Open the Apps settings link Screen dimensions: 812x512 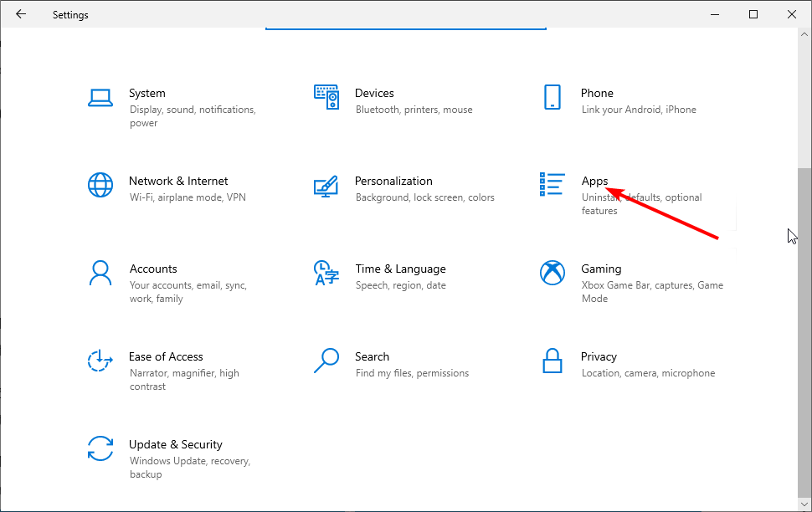pyautogui.click(x=594, y=181)
